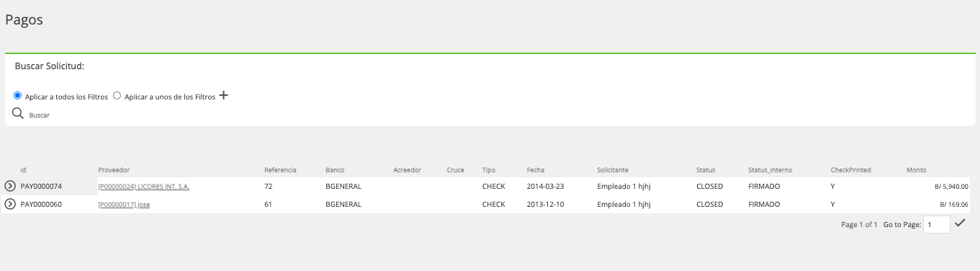The height and width of the screenshot is (271, 980).
Task: Sort by the Fecha column header
Action: tap(536, 170)
